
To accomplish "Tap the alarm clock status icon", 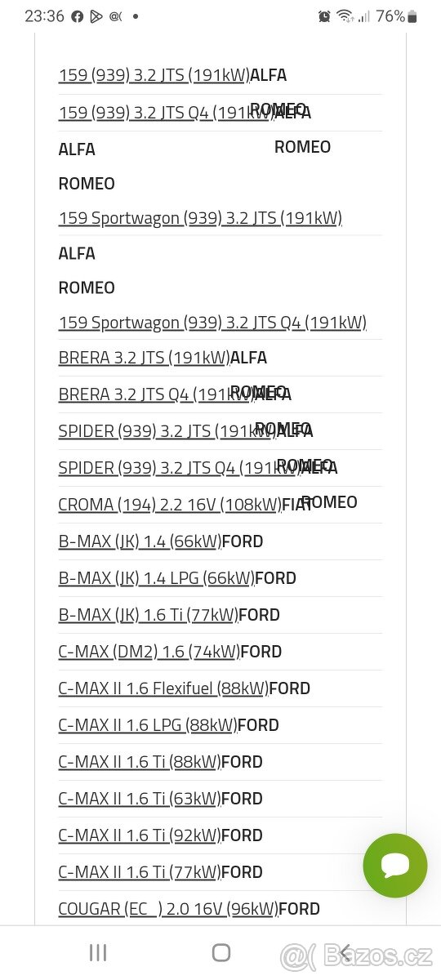I will point(324,16).
